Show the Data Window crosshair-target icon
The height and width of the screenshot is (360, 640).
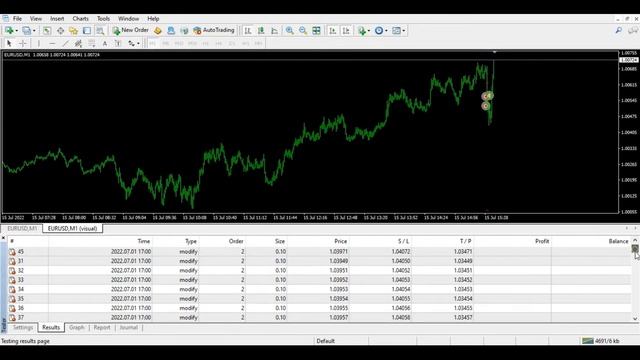pos(60,31)
